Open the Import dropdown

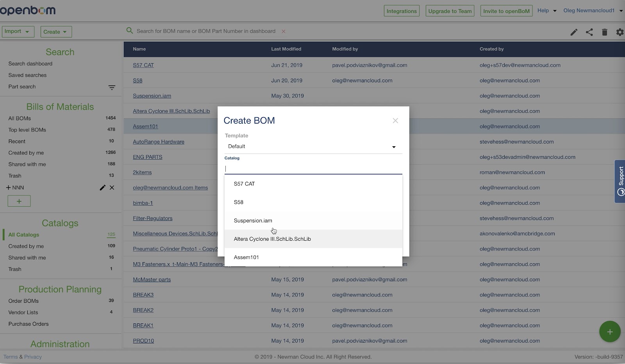[x=18, y=32]
